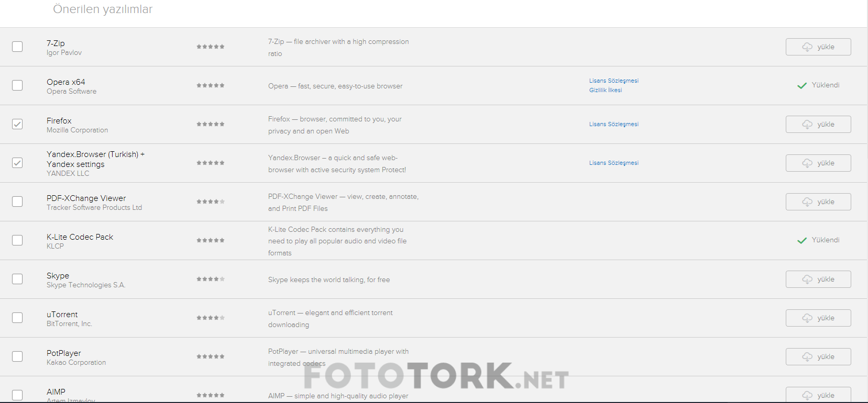This screenshot has width=868, height=403.
Task: Click the Opera x64 Yüklendi checkmark icon
Action: (802, 85)
